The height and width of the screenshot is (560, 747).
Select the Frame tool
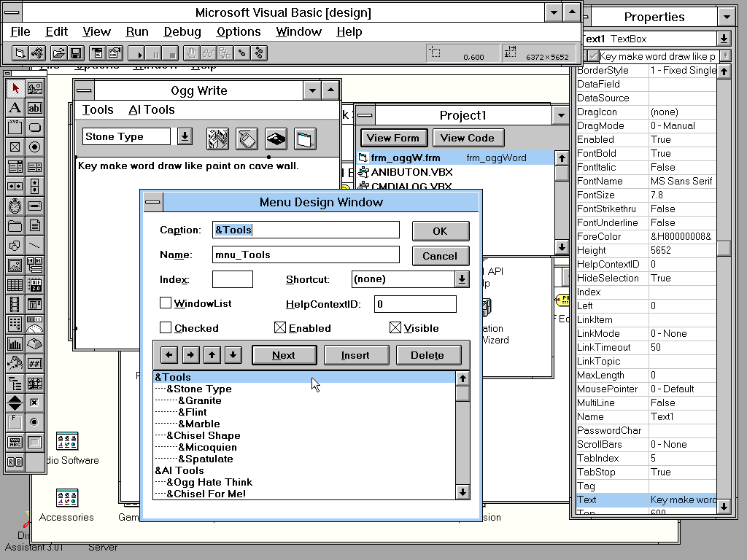click(x=15, y=127)
